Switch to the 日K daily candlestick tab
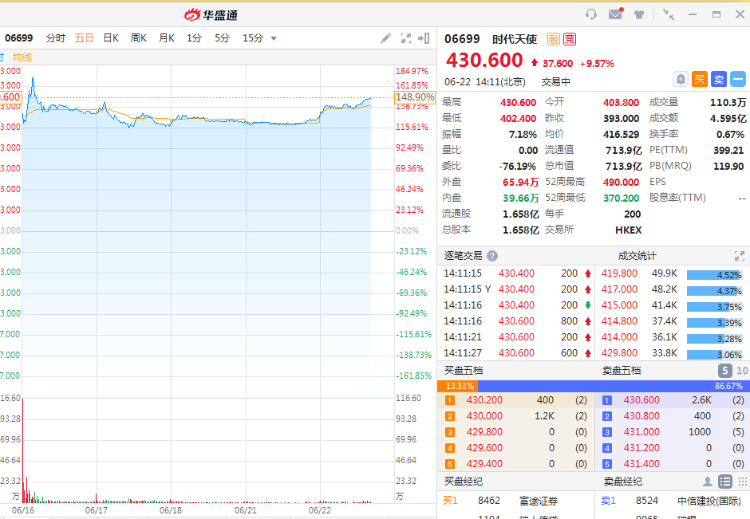This screenshot has height=519, width=750. tap(111, 38)
